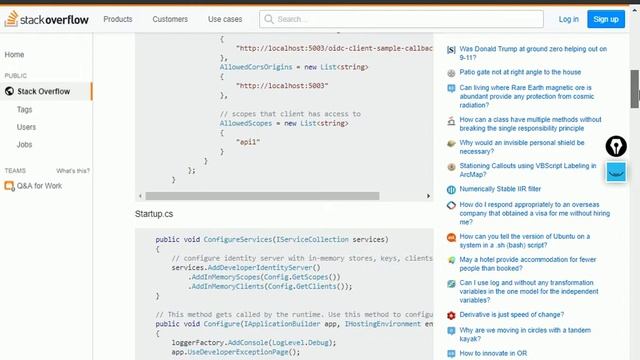The image size is (640, 360).
Task: Click site icon beside overseas company visa question
Action: coord(451,205)
